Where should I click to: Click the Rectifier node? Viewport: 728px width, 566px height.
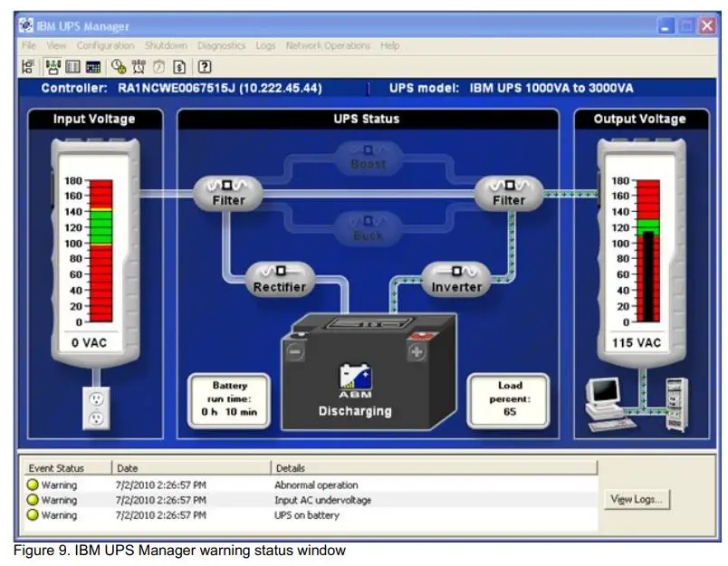point(280,280)
